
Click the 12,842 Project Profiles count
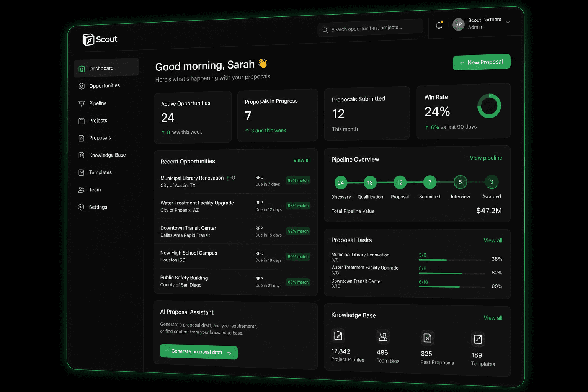click(x=341, y=351)
